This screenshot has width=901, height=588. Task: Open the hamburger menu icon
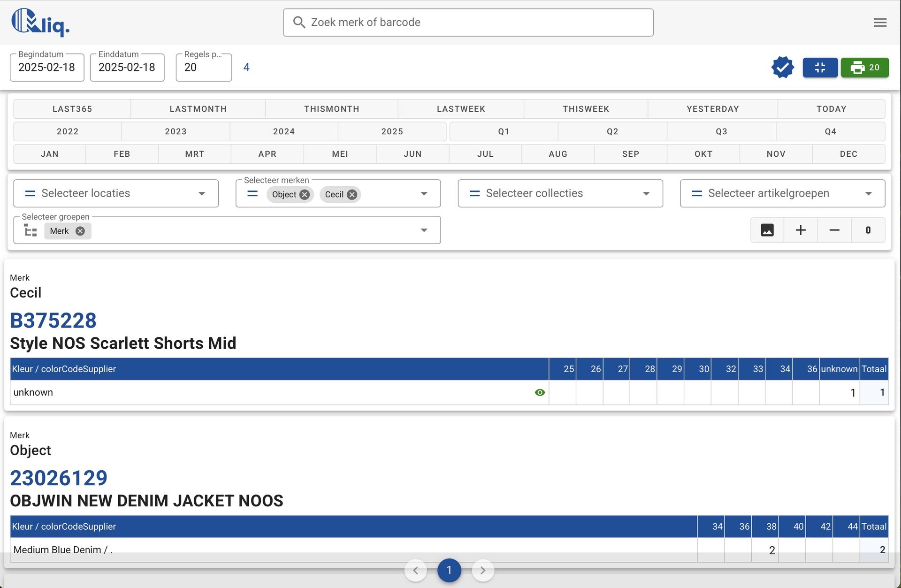pos(880,23)
